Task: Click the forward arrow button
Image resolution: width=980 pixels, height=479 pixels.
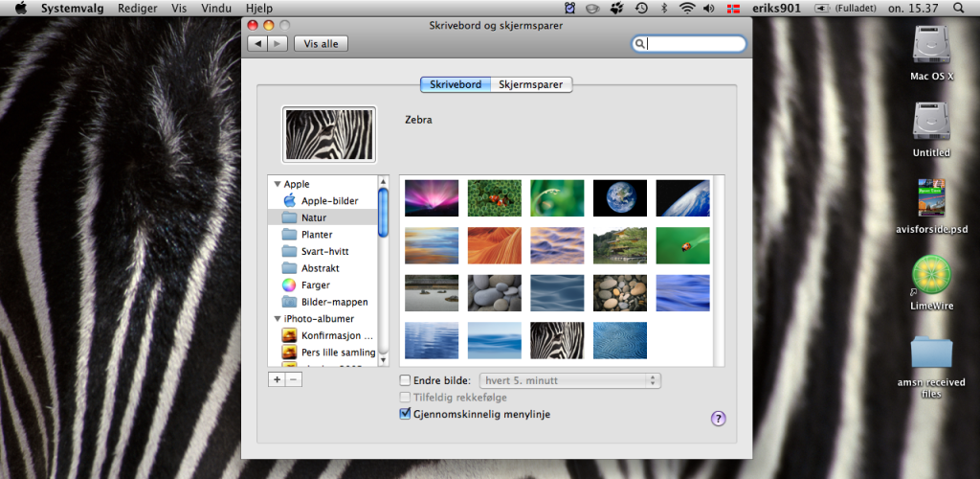Action: pyautogui.click(x=278, y=44)
